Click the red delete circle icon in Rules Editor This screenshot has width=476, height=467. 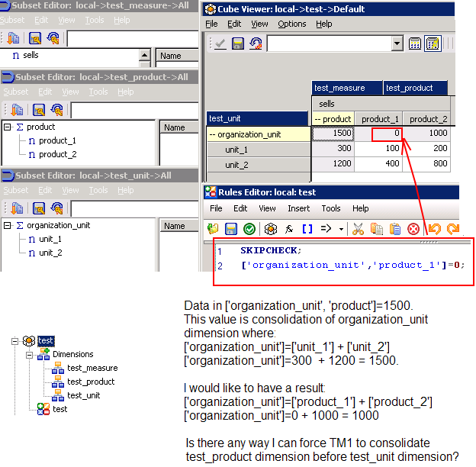(x=413, y=229)
